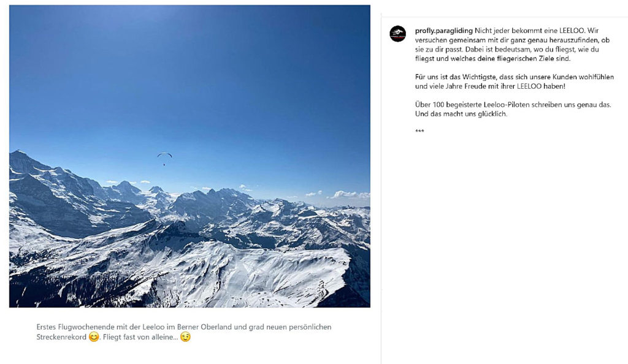
Task: Click the winking emoji in the caption
Action: 185,337
